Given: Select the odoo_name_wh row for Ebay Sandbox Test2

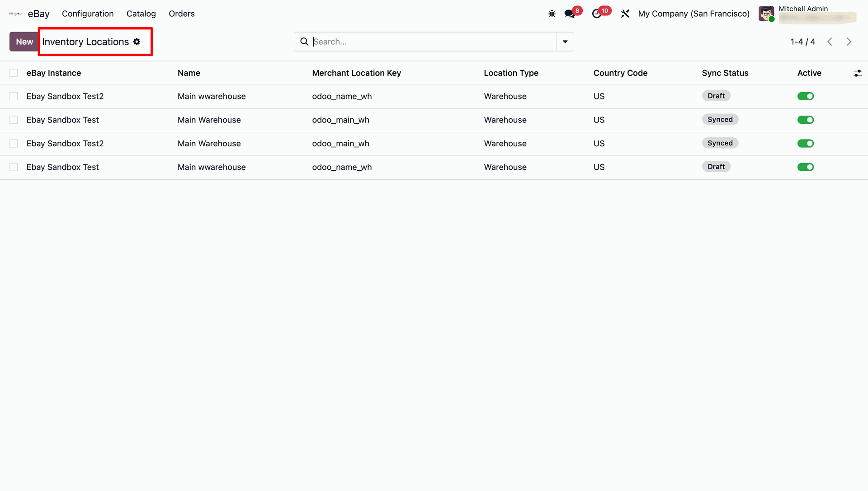Looking at the screenshot, I should click(14, 96).
